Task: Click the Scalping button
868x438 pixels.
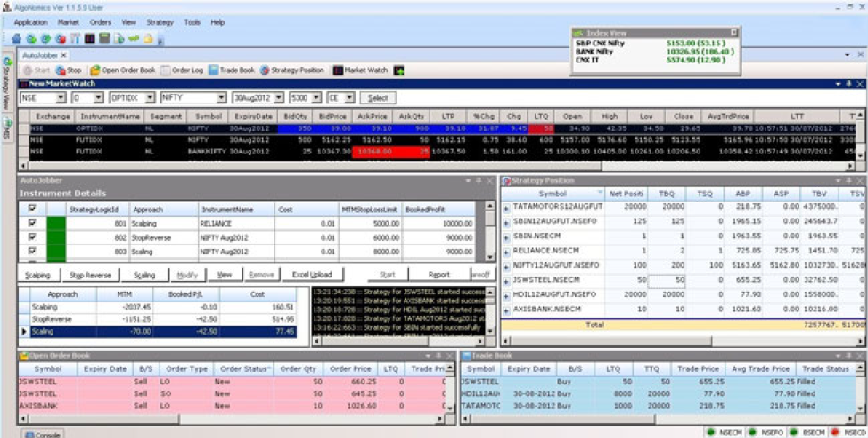Action: pyautogui.click(x=37, y=275)
